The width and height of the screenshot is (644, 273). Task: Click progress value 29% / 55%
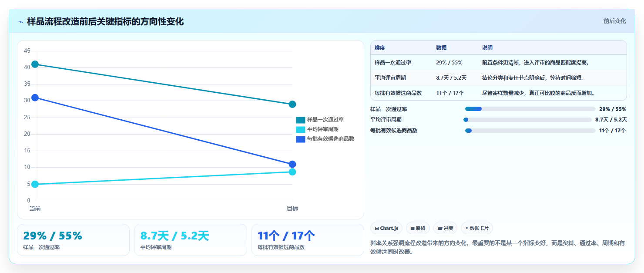(x=613, y=109)
